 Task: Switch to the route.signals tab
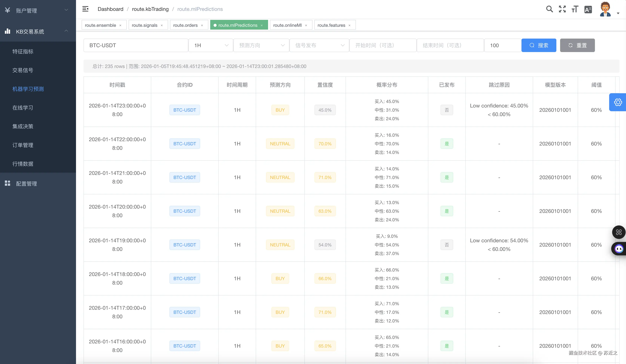(x=145, y=25)
